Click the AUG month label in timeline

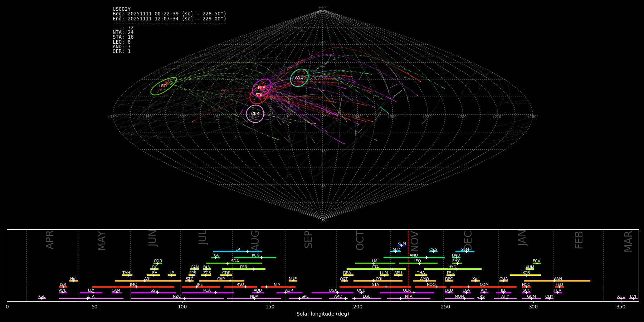tap(255, 240)
